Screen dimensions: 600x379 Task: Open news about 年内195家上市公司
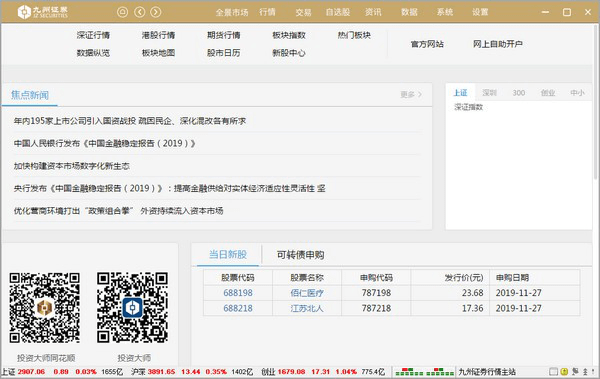pyautogui.click(x=130, y=121)
